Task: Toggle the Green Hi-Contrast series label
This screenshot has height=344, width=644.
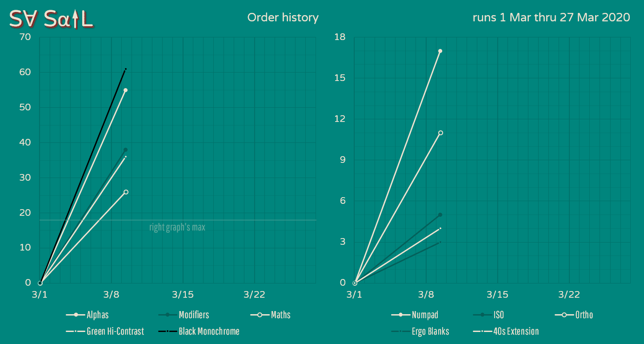Action: pos(115,332)
